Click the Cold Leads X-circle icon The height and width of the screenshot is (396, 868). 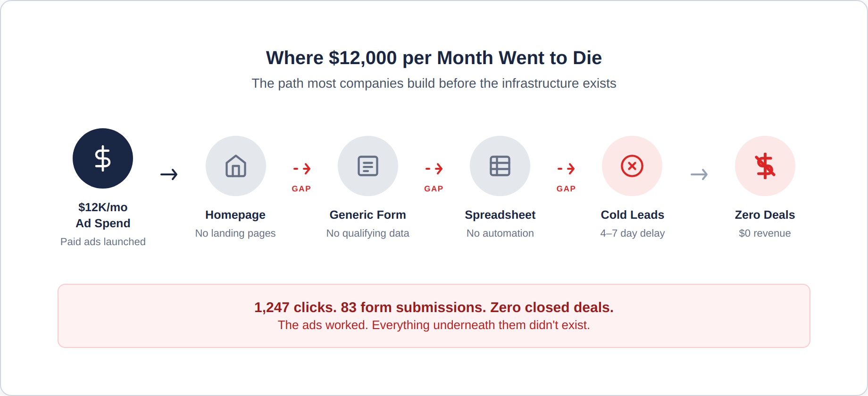coord(632,166)
